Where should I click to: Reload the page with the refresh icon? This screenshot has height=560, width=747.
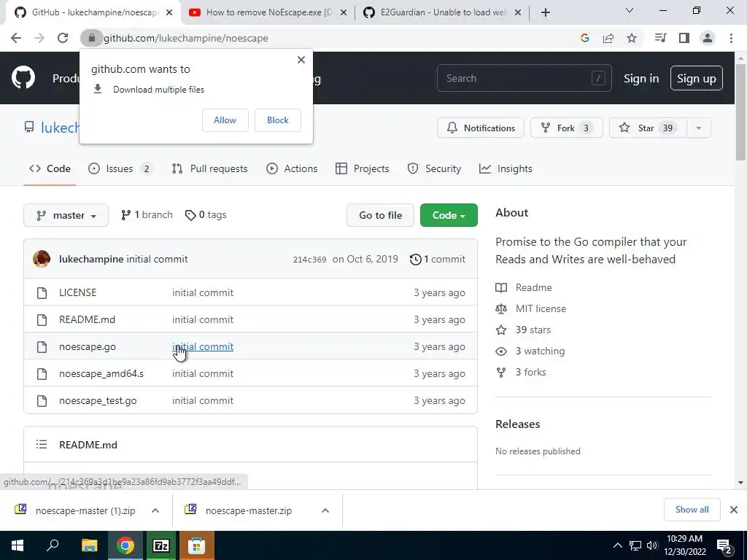click(63, 38)
